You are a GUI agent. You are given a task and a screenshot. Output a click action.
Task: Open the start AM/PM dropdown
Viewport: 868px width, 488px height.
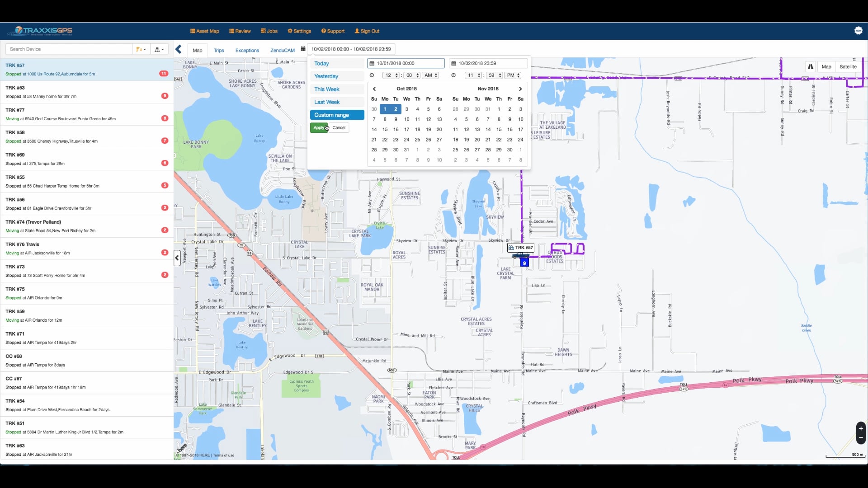click(430, 75)
